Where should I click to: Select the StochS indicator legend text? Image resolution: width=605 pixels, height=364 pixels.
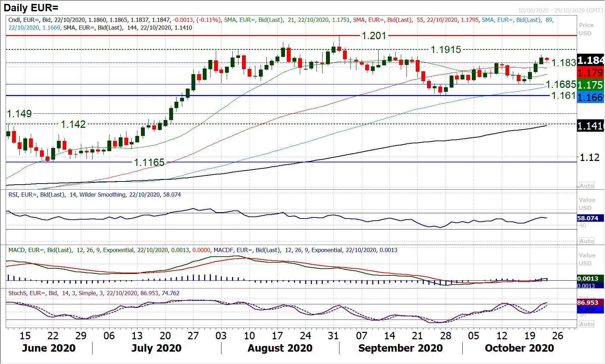pyautogui.click(x=94, y=293)
